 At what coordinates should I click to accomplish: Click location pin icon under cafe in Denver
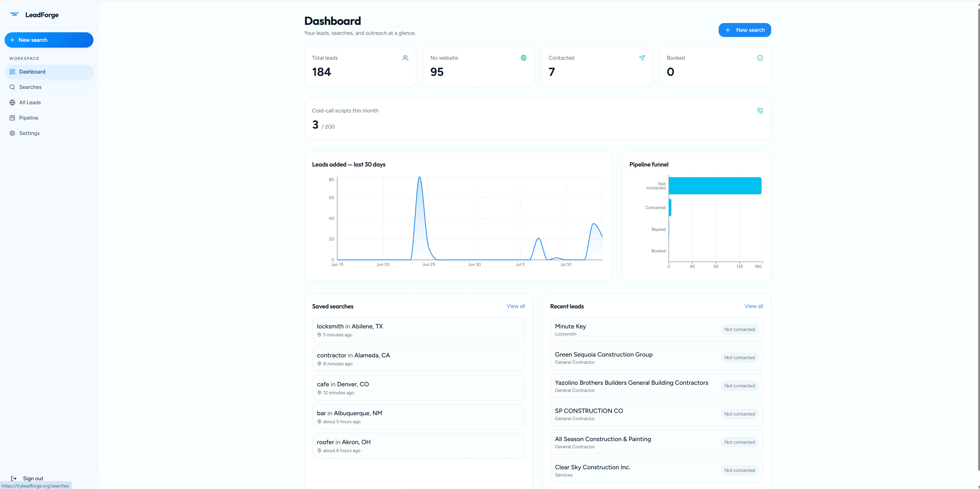coord(319,393)
